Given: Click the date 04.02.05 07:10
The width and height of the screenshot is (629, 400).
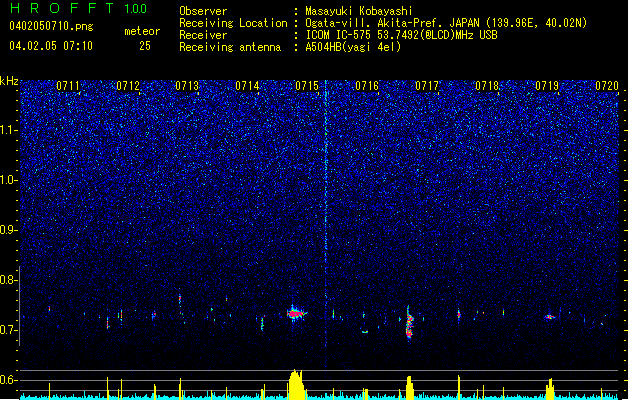Looking at the screenshot, I should pyautogui.click(x=51, y=46).
